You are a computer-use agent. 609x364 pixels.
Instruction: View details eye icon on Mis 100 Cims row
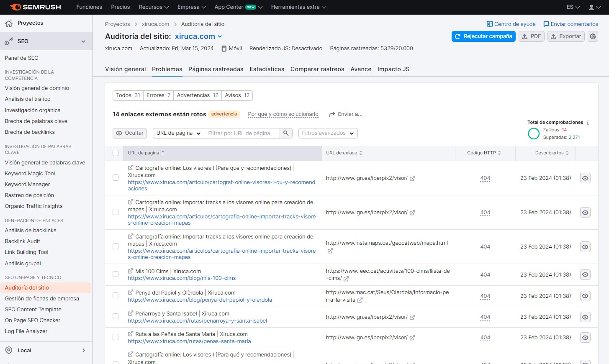[585, 274]
